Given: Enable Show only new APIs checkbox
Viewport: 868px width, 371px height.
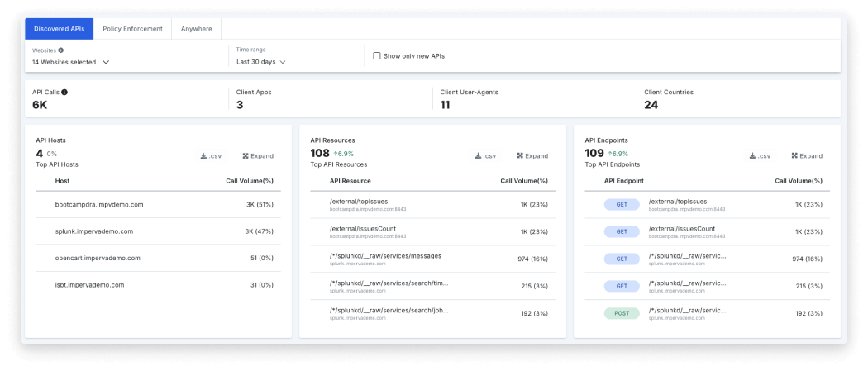Looking at the screenshot, I should (377, 56).
